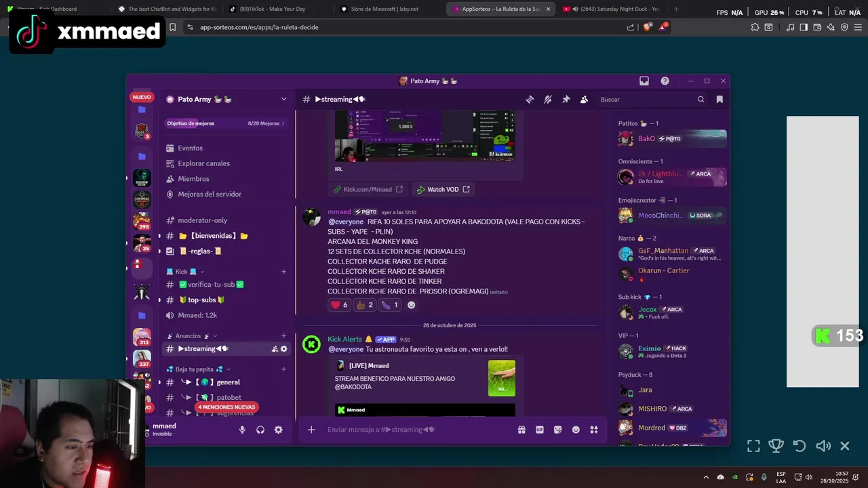868x488 pixels.
Task: Add channel to the Kick category
Action: point(283,272)
